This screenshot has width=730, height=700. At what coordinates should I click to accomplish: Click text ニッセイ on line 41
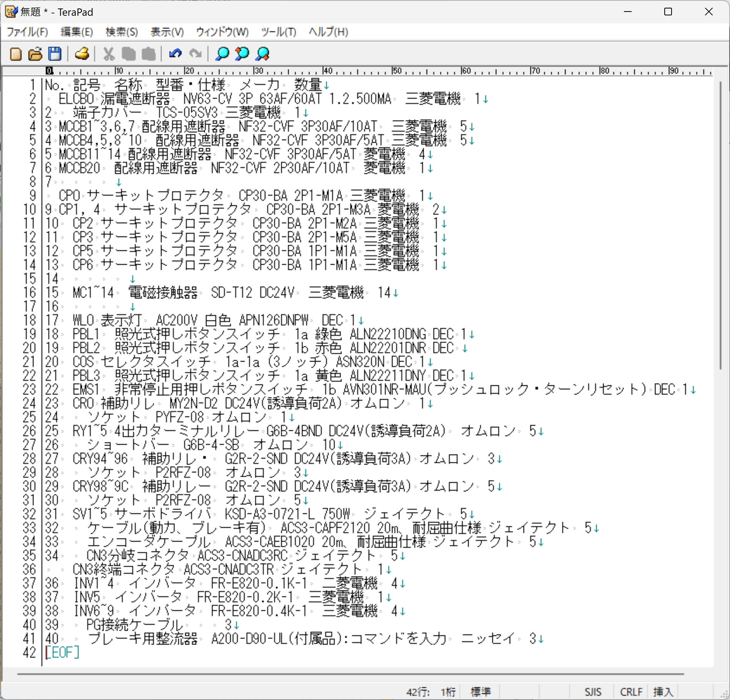point(488,638)
